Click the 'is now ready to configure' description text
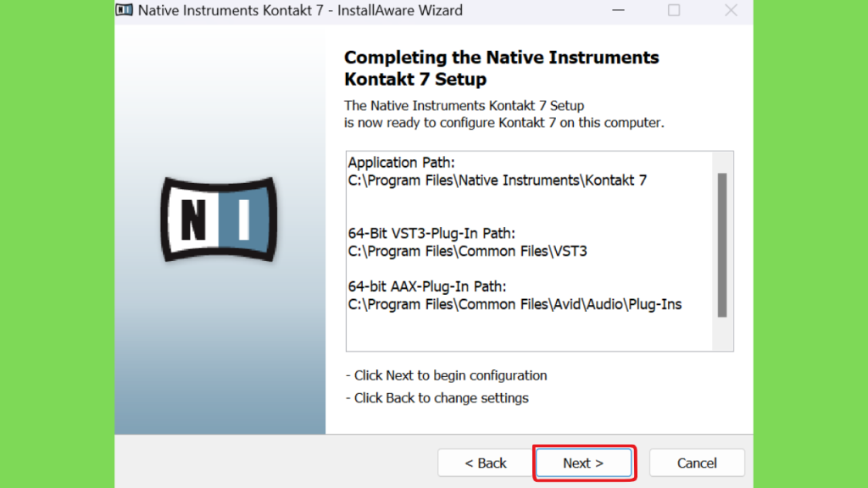 pos(504,123)
